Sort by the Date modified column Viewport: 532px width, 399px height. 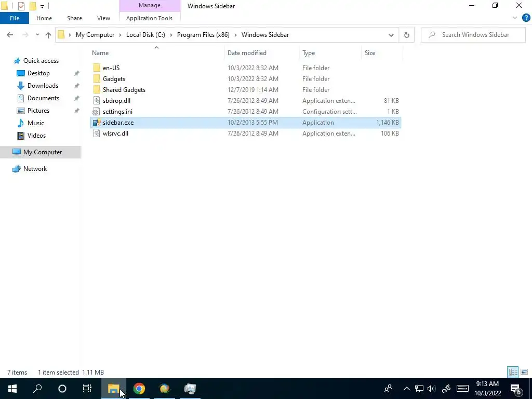262,53
